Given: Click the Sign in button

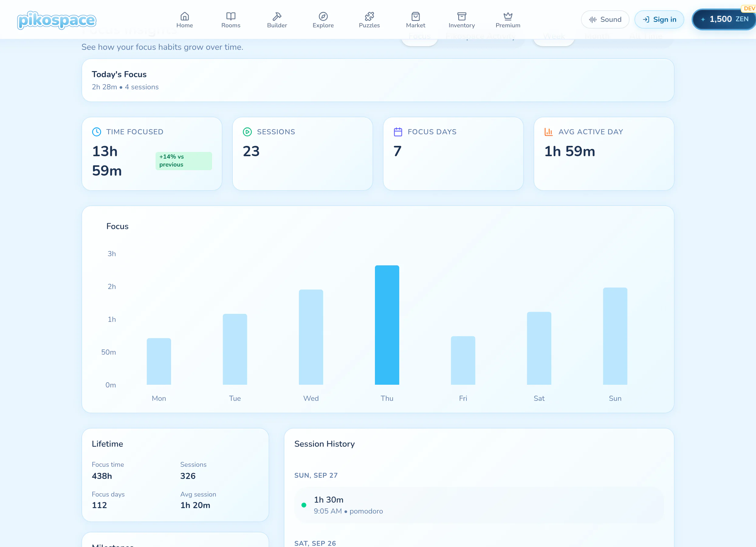Looking at the screenshot, I should (x=659, y=19).
